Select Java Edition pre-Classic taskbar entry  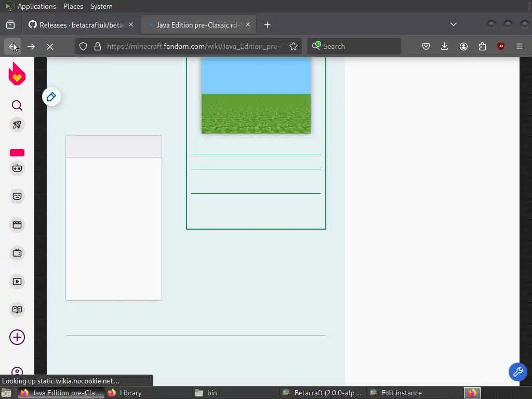(x=61, y=393)
